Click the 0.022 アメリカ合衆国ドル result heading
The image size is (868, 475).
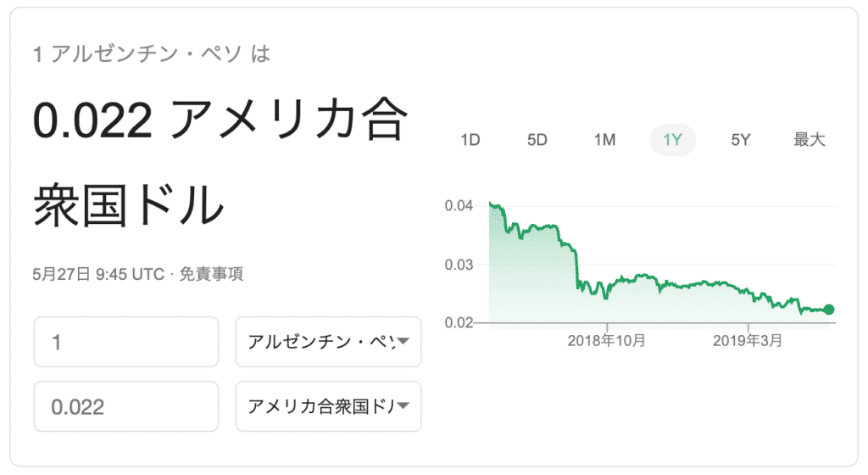tap(220, 162)
